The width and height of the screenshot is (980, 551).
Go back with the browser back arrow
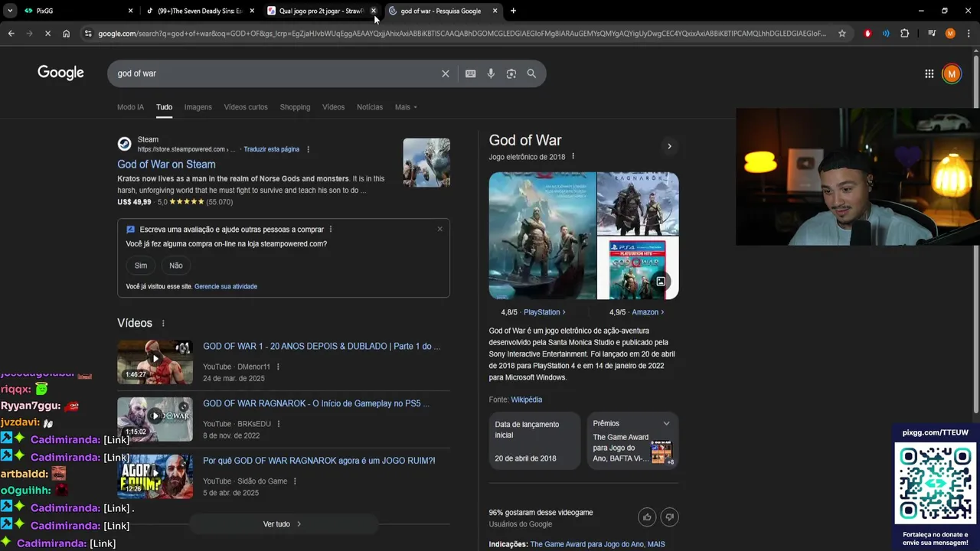coord(11,34)
